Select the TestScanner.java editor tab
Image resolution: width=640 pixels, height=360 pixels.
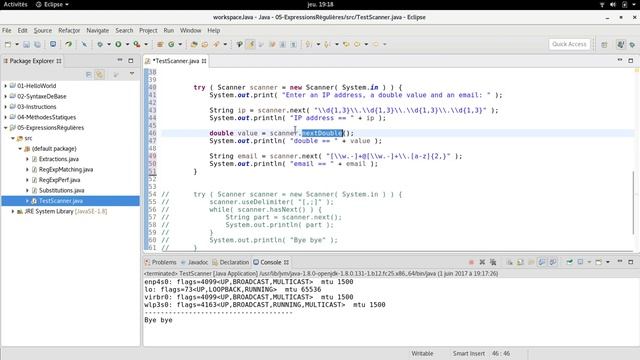point(176,61)
